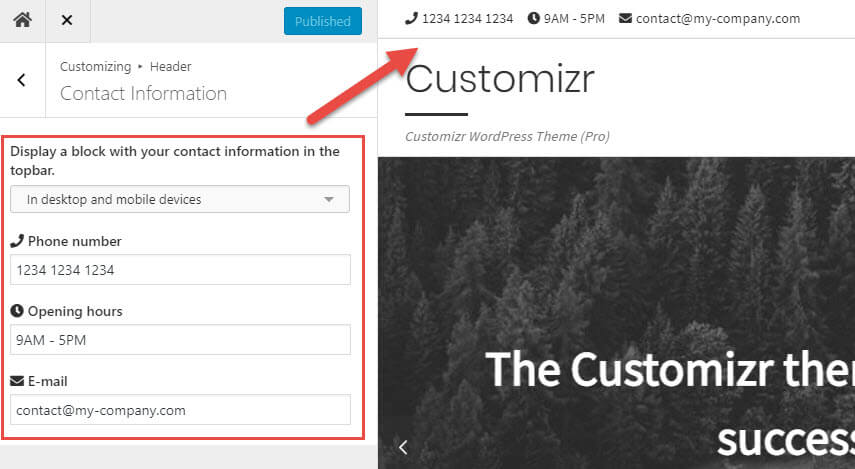Viewport: 855px width, 469px height.
Task: Go back using the left chevron arrow
Action: [22, 80]
